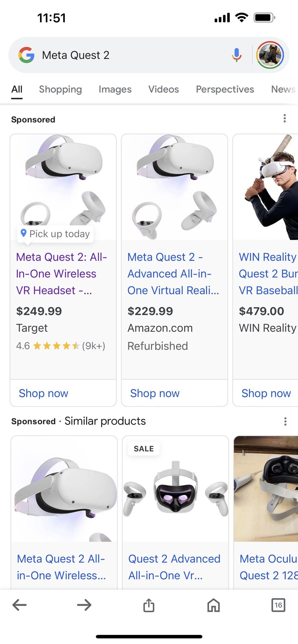Switch to the Videos tab

coord(164,89)
